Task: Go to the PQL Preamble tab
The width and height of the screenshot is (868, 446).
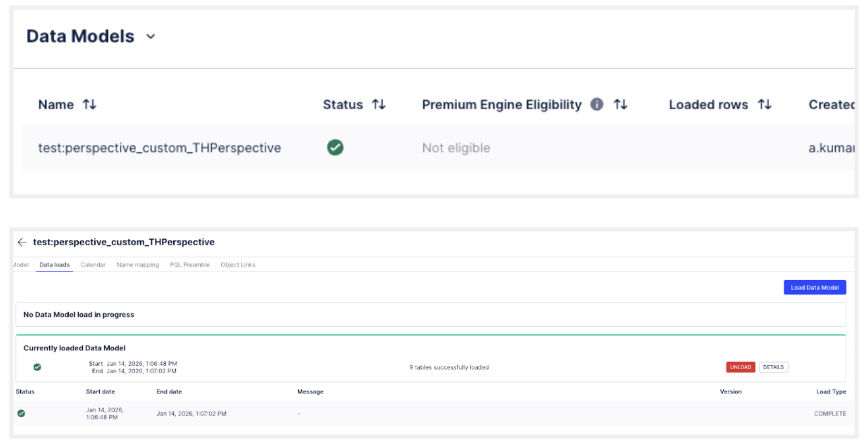Action: point(189,265)
